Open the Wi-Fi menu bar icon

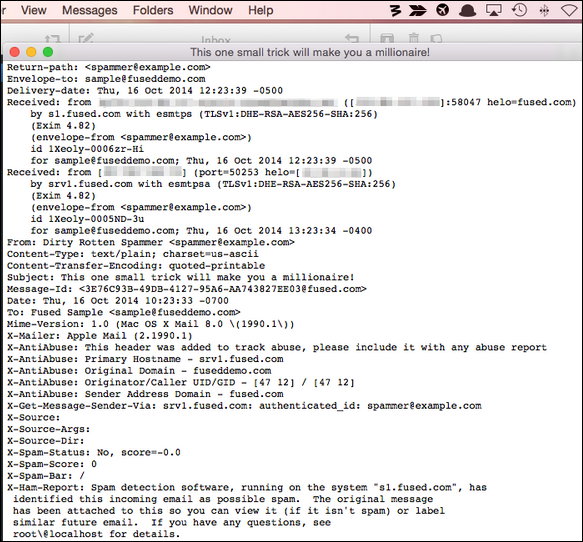(x=569, y=10)
